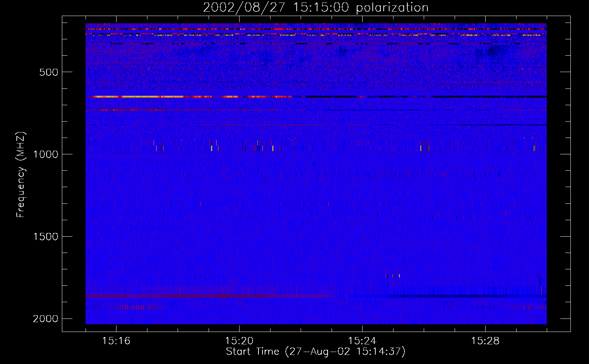The height and width of the screenshot is (364, 589).
Task: Click the 2000 frequency tick label
Action: point(46,319)
